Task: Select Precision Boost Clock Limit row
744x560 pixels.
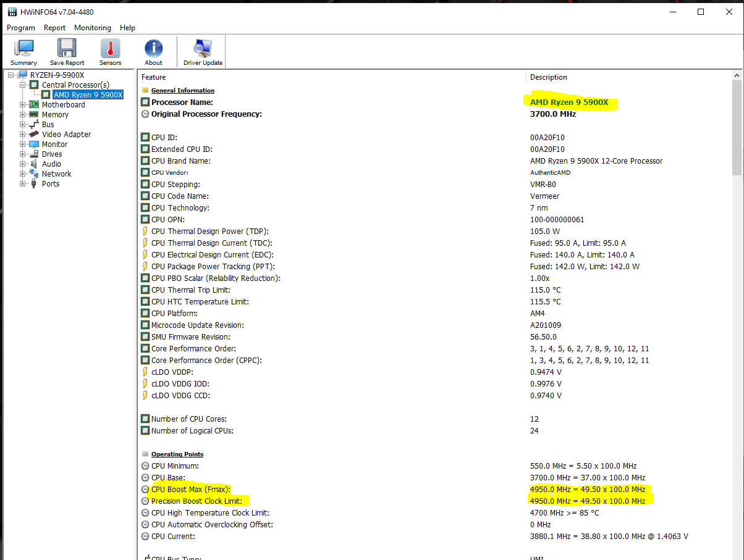Action: click(435, 501)
